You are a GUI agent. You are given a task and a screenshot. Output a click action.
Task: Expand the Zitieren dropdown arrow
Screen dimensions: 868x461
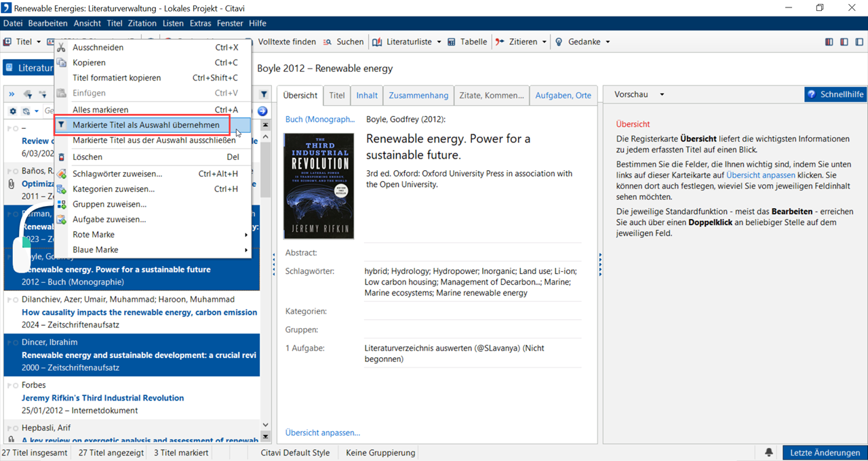pyautogui.click(x=544, y=42)
